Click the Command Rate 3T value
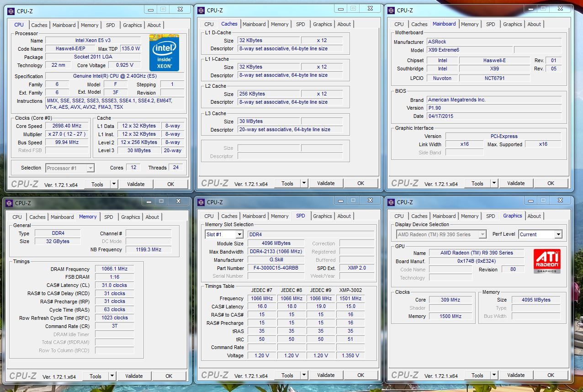 tap(114, 326)
